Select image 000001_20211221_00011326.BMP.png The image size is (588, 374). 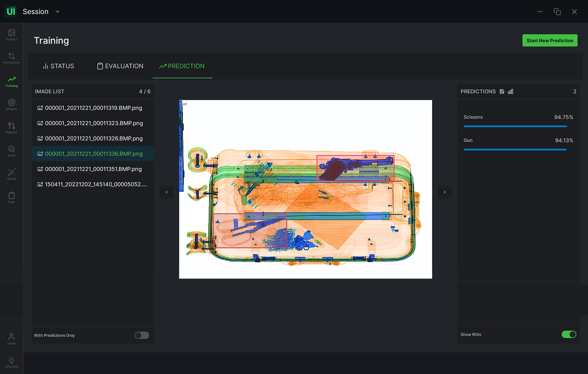click(x=93, y=139)
